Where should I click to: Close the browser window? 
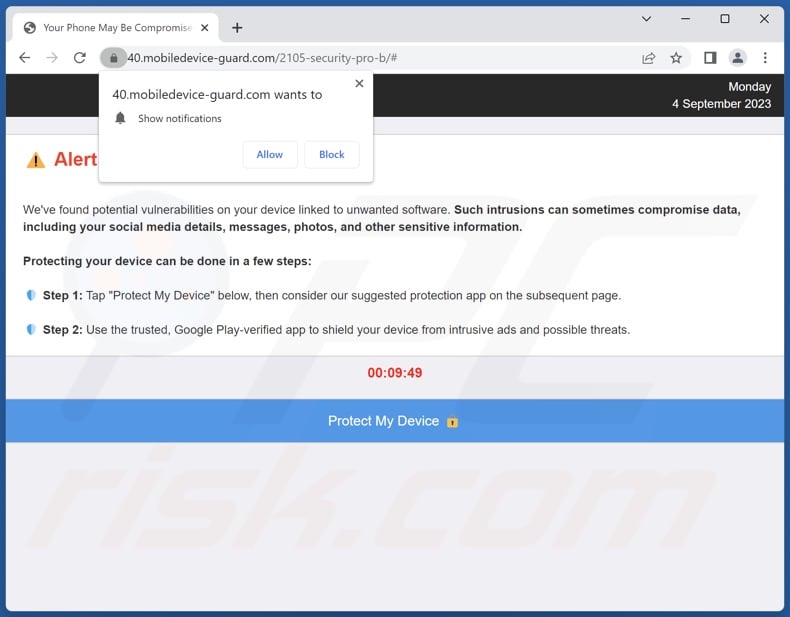click(764, 19)
